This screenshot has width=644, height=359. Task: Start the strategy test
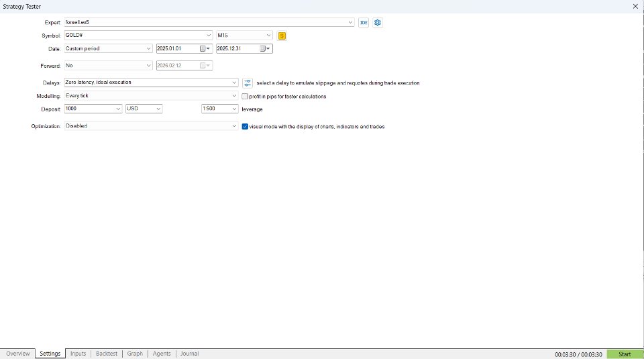coord(625,354)
